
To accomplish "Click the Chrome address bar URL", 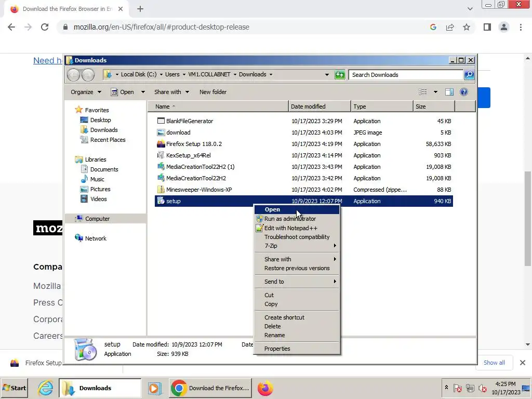I will pyautogui.click(x=161, y=27).
